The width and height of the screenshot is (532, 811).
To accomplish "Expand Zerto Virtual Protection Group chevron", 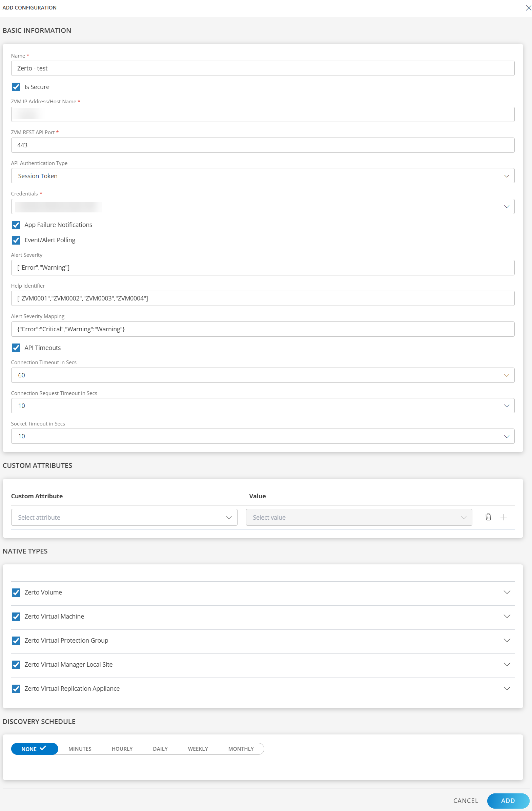I will click(x=507, y=640).
